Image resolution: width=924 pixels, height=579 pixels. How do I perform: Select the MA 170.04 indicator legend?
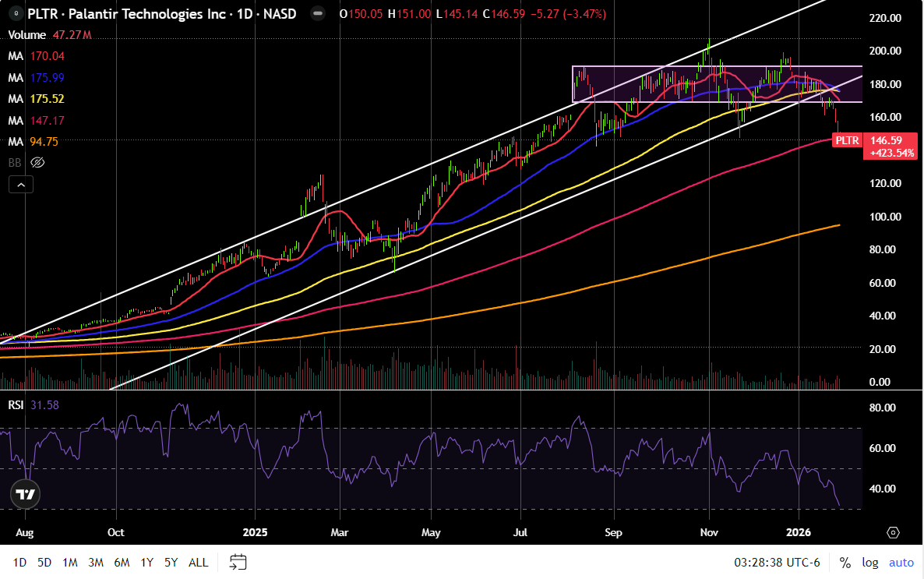[x=36, y=56]
